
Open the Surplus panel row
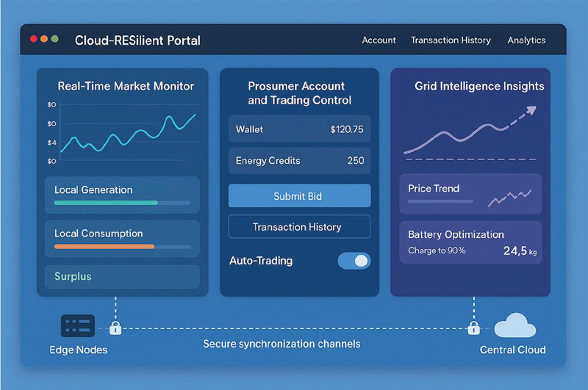click(x=122, y=277)
